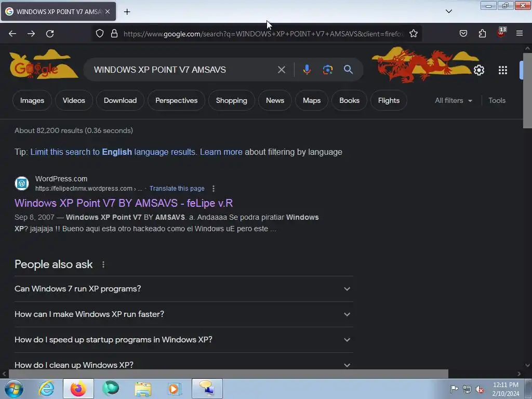Image resolution: width=532 pixels, height=399 pixels.
Task: Click Translate this page link
Action: (x=177, y=189)
